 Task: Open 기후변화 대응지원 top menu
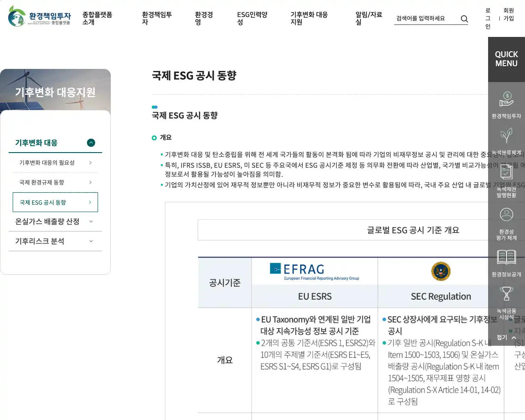point(309,18)
